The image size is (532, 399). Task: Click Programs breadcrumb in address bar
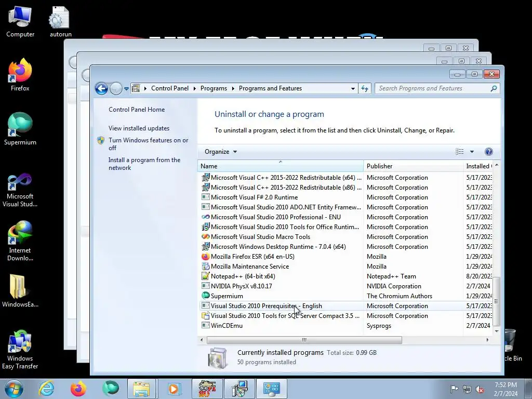point(214,88)
